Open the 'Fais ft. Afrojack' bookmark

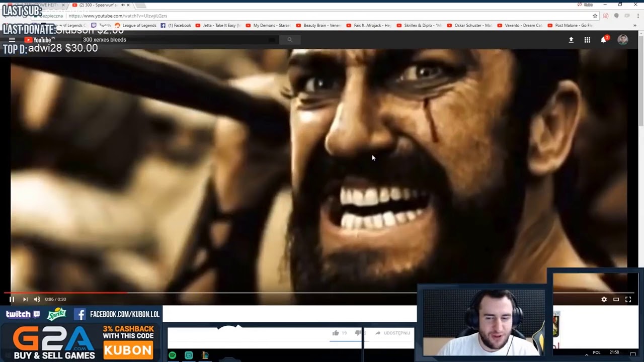click(x=369, y=25)
